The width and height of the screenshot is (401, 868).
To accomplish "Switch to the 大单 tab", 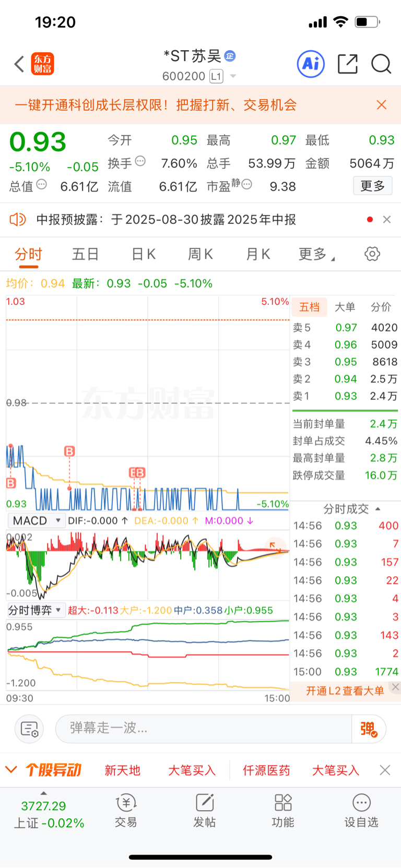I will coord(345,307).
